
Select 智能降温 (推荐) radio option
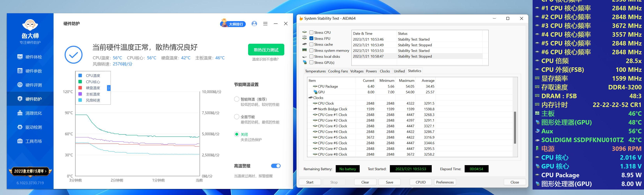tap(236, 99)
